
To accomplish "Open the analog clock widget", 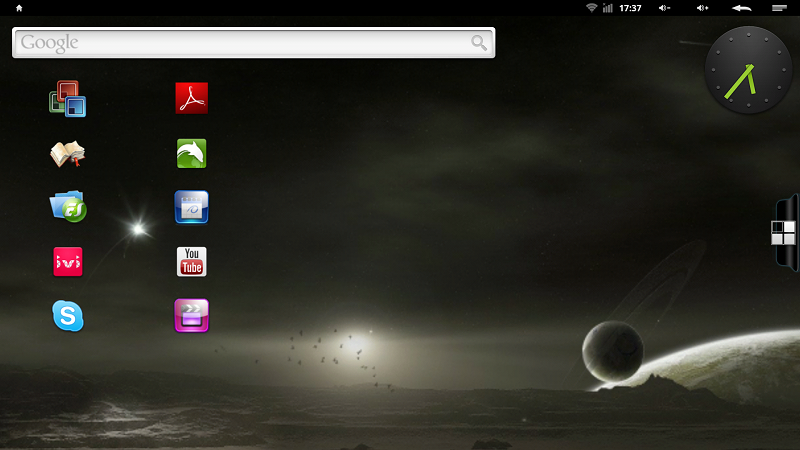I will pos(748,70).
